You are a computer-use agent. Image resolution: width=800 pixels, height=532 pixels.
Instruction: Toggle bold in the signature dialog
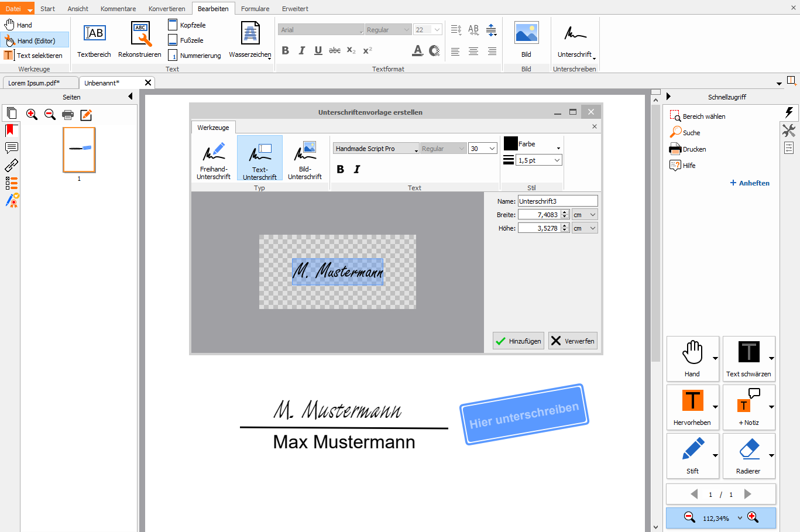(341, 169)
